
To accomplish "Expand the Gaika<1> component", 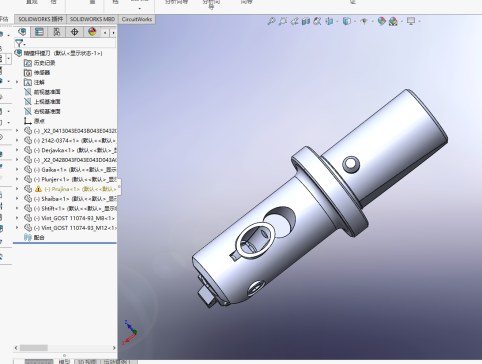I will point(17,169).
